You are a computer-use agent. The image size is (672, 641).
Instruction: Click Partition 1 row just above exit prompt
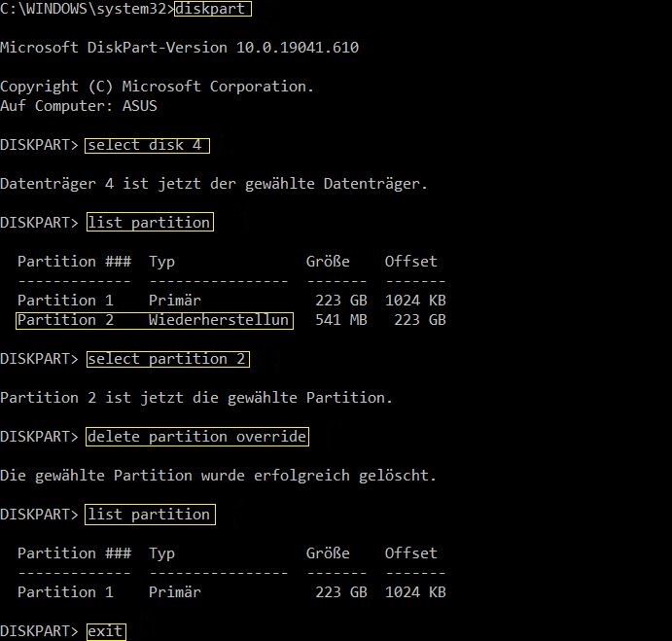click(x=231, y=592)
